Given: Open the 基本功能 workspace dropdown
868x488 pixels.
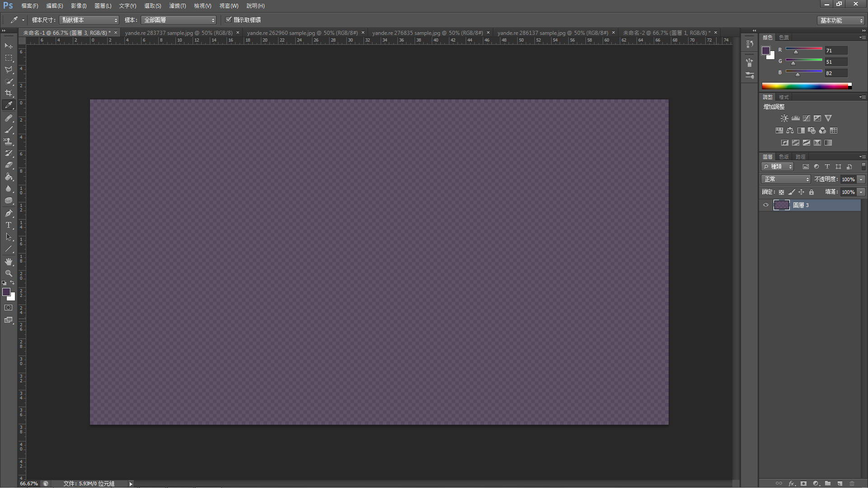Looking at the screenshot, I should pyautogui.click(x=841, y=20).
